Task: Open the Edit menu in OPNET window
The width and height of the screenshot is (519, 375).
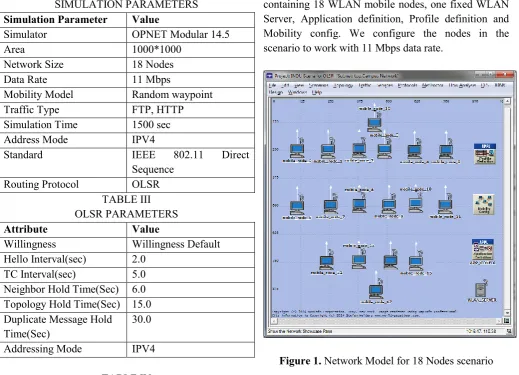Action: coord(285,85)
